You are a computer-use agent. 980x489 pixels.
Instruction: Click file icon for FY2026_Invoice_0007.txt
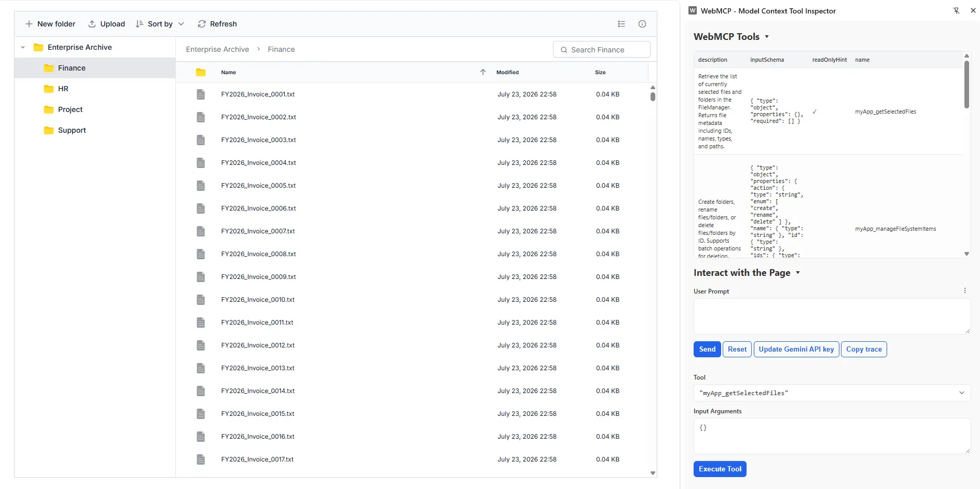coord(201,231)
